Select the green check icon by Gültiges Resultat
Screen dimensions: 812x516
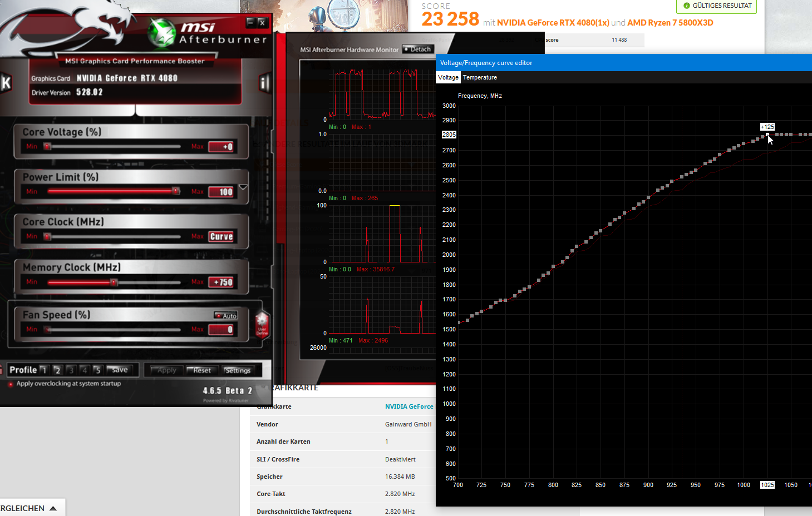687,6
